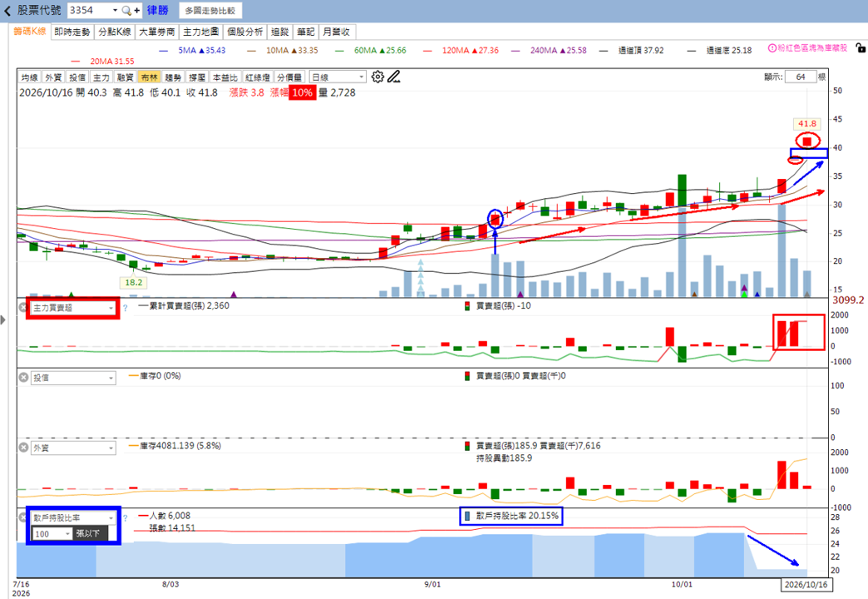Image resolution: width=868 pixels, height=599 pixels.
Task: Open help question mark beside 主力買賣超
Action: (x=125, y=308)
